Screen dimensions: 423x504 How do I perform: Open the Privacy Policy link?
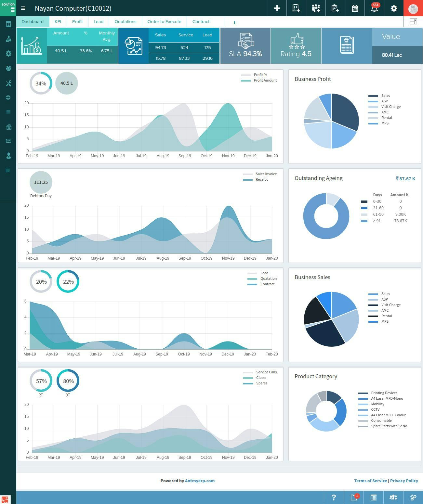click(404, 481)
